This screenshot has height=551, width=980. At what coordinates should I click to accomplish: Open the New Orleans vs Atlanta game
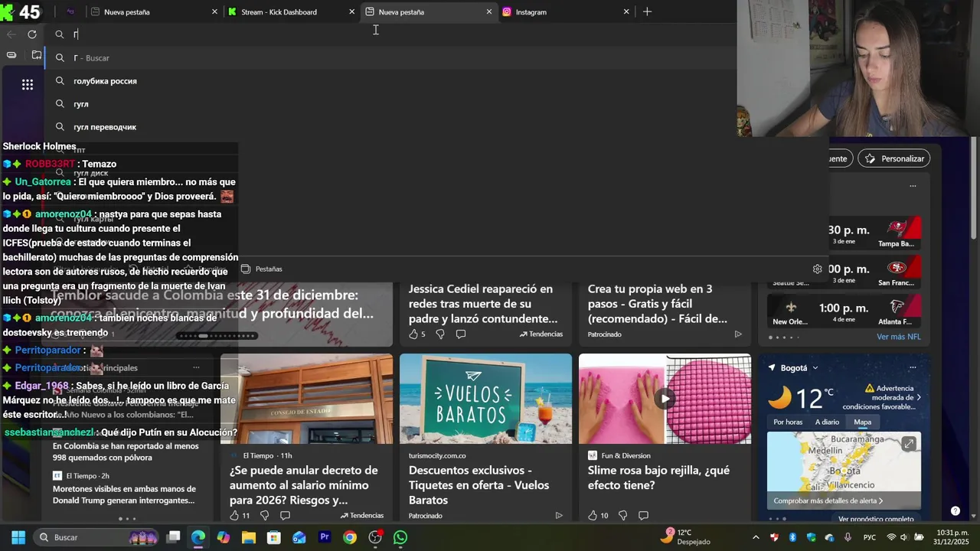point(844,311)
